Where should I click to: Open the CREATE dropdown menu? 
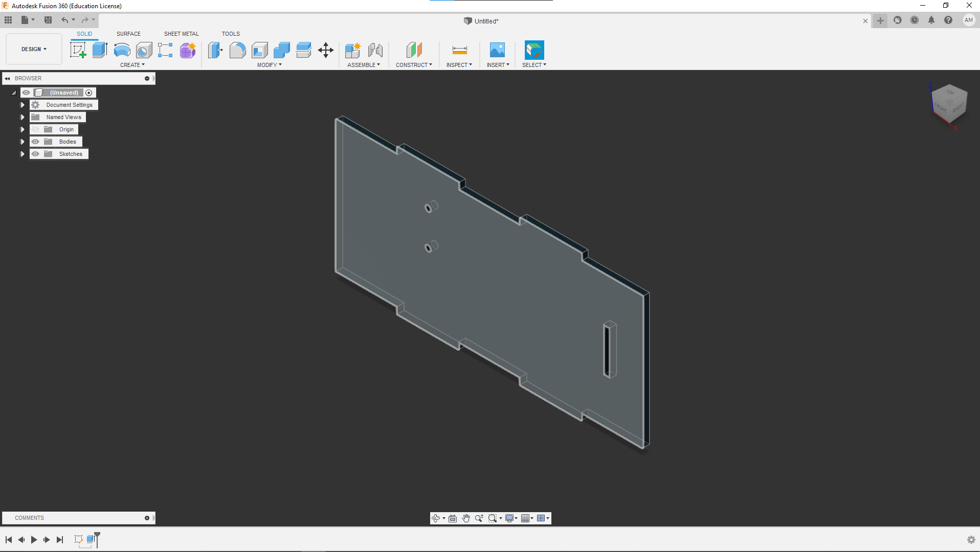pos(132,65)
